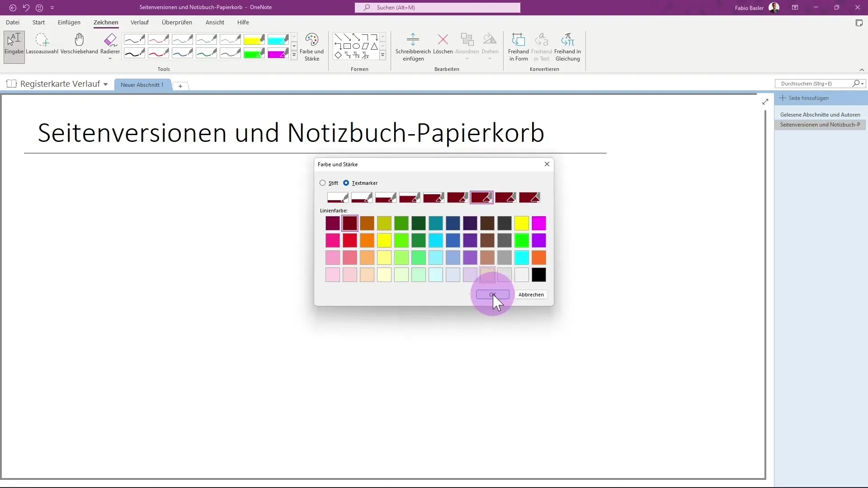
Task: Pick the bright yellow swatch in top row
Action: pos(521,223)
